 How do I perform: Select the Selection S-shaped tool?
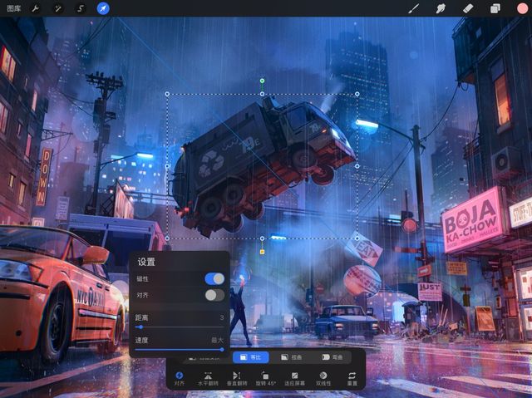click(80, 8)
